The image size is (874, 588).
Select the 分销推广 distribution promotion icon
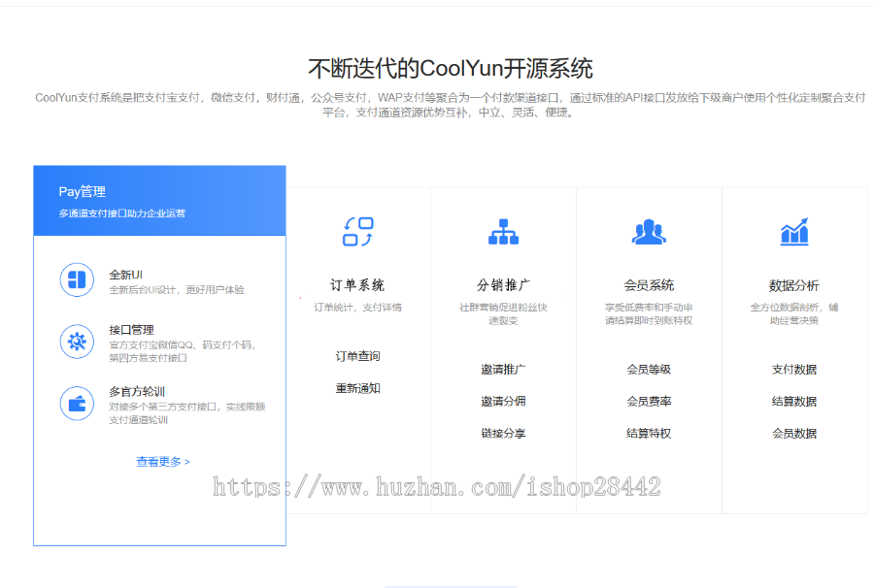point(503,231)
